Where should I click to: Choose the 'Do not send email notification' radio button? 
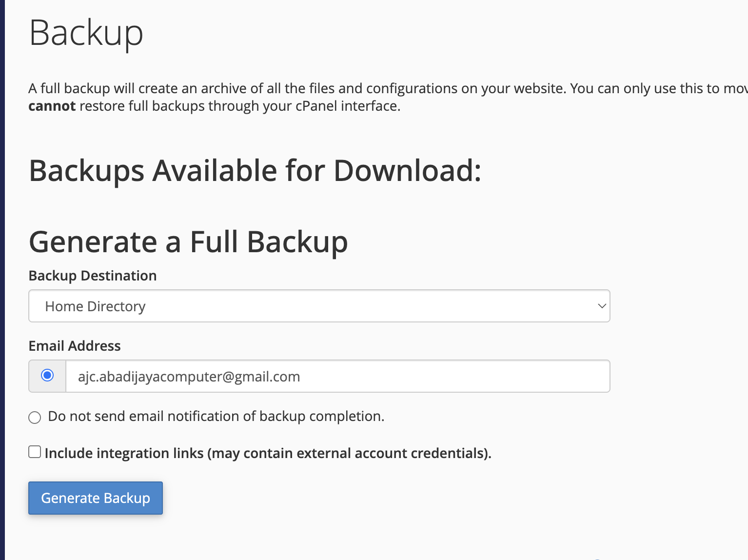35,418
